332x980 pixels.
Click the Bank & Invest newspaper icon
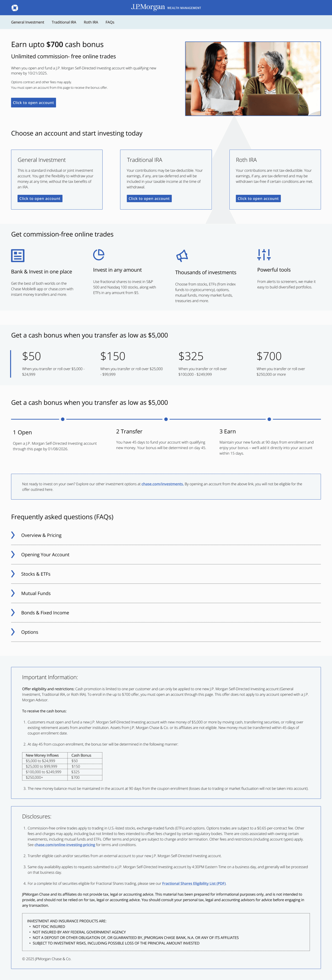pos(18,256)
